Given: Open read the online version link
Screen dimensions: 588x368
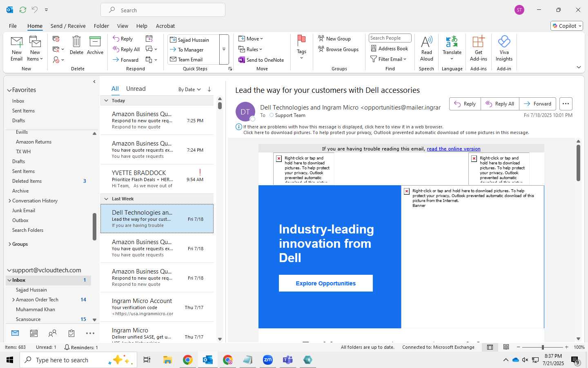Looking at the screenshot, I should click(454, 149).
